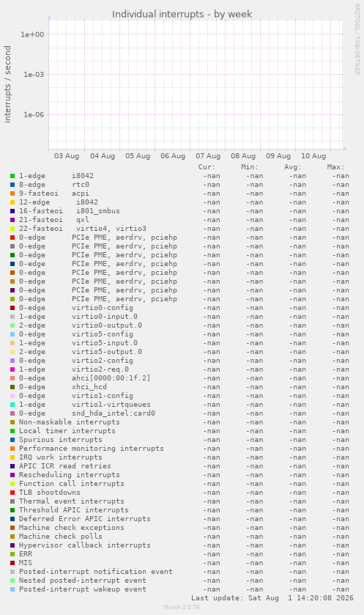Click the magenta swatch beside virtio2-req.0

click(x=12, y=369)
